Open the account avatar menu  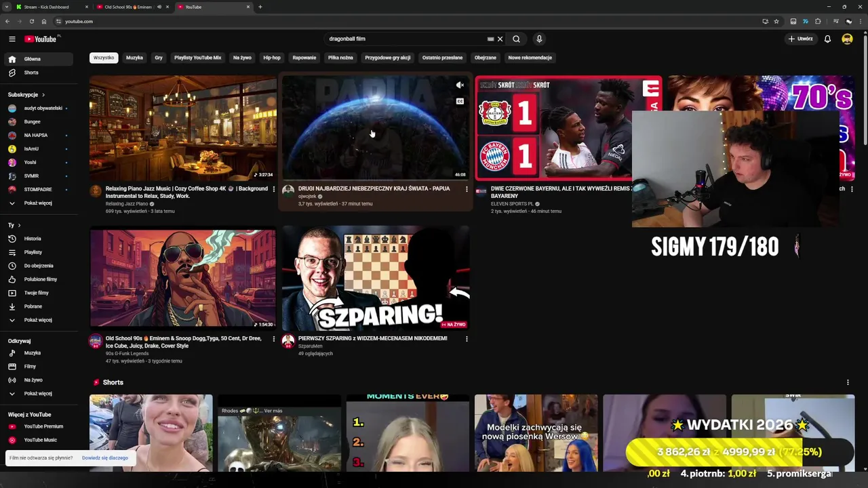tap(847, 39)
